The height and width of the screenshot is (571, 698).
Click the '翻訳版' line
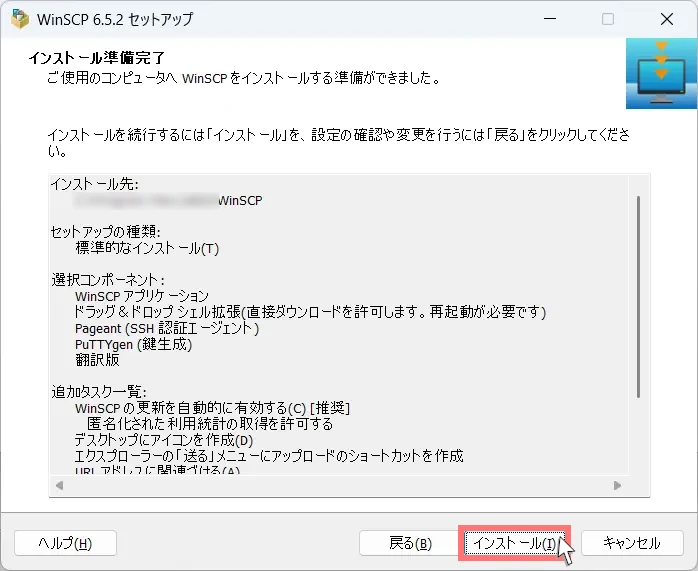(x=97, y=360)
